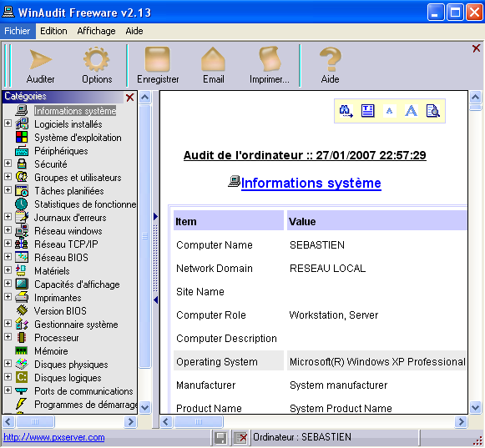Open the pxserver.com link
The height and width of the screenshot is (448, 485).
point(54,437)
